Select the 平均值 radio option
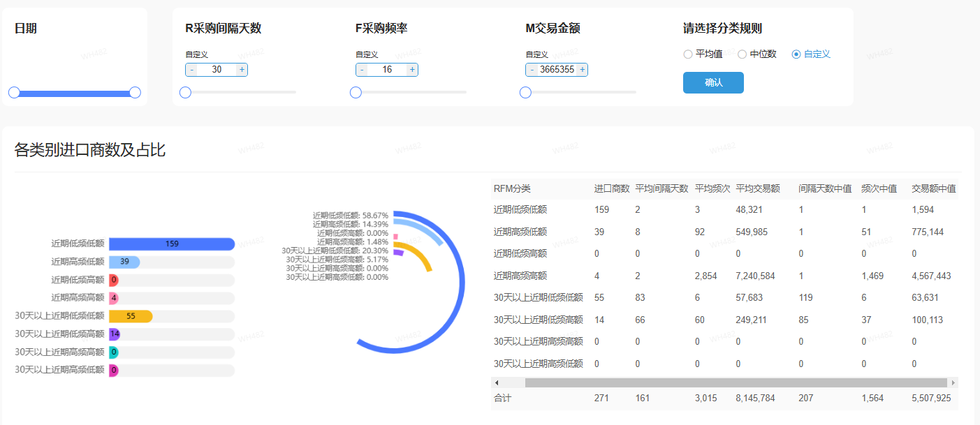Image resolution: width=980 pixels, height=425 pixels. tap(688, 54)
